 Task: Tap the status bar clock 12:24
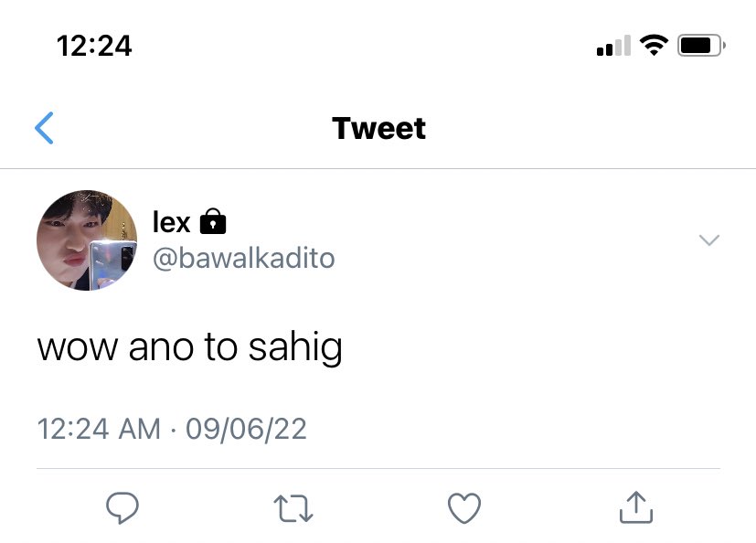coord(94,46)
